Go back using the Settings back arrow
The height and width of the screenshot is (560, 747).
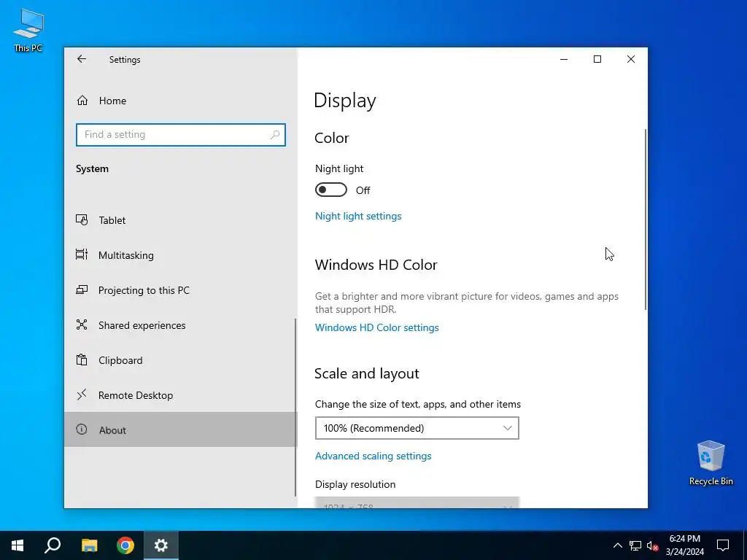click(82, 59)
